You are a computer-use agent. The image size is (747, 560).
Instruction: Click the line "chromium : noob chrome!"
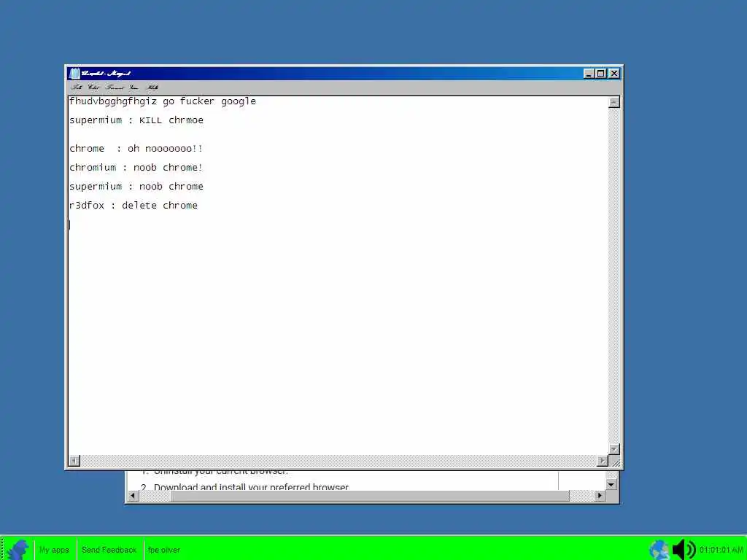click(136, 168)
